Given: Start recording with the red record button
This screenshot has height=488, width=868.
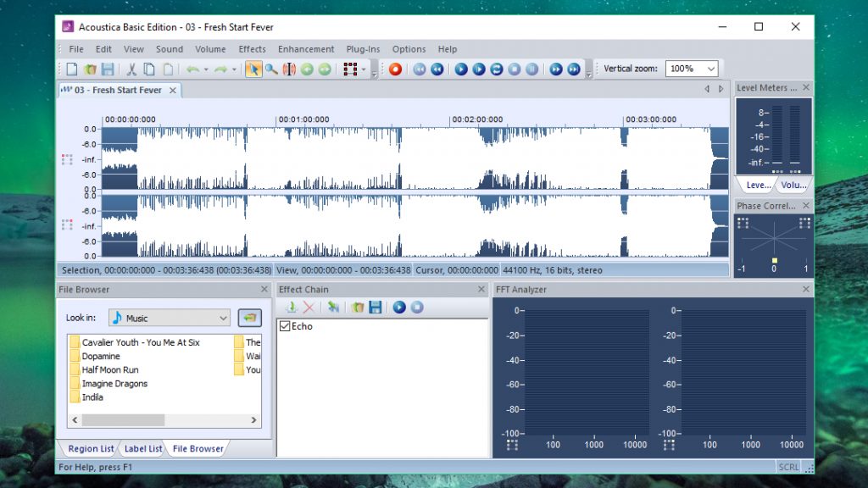Looking at the screenshot, I should pyautogui.click(x=396, y=69).
